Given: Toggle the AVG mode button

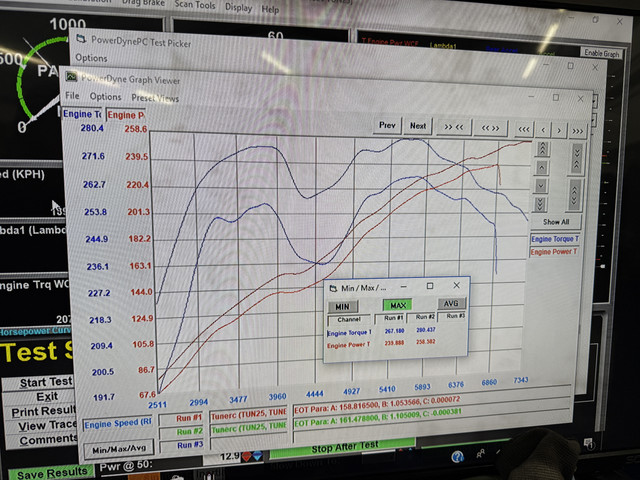Looking at the screenshot, I should click(451, 303).
